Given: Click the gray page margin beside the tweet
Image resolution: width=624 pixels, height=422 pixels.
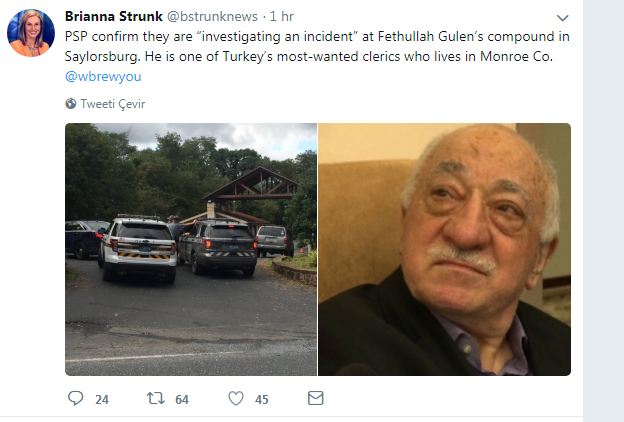Looking at the screenshot, I should coord(604,211).
